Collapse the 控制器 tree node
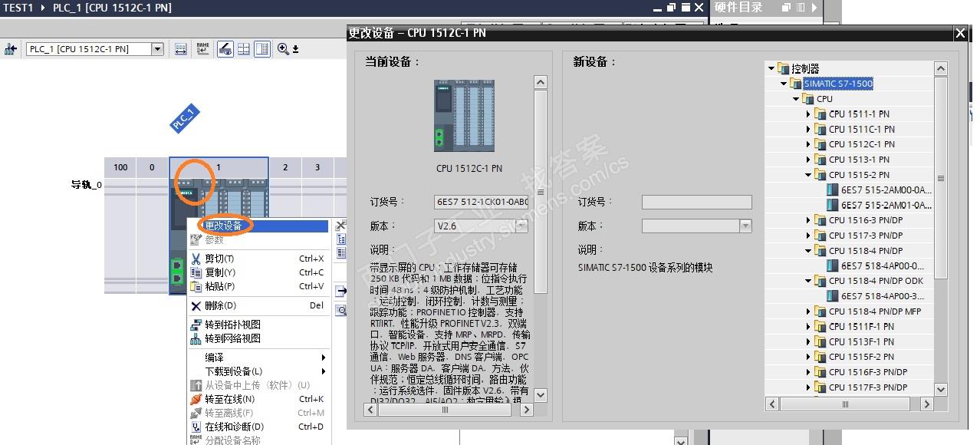The image size is (980, 445). click(x=771, y=68)
